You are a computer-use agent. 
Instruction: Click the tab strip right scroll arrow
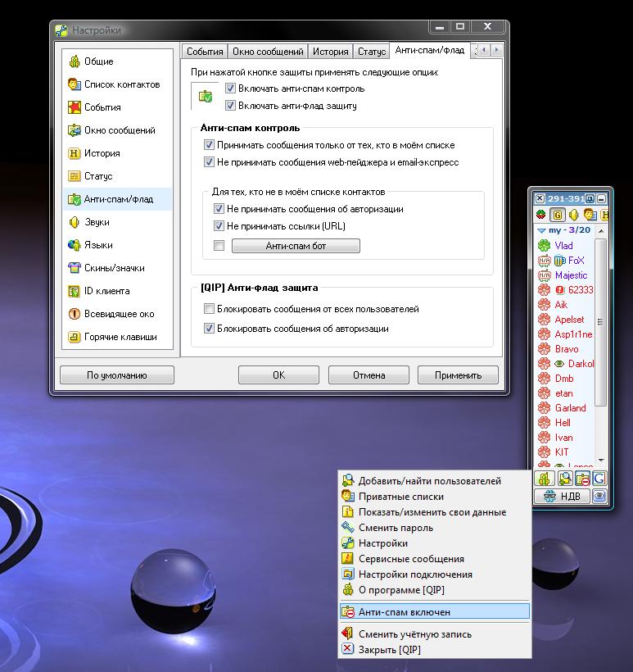point(496,50)
